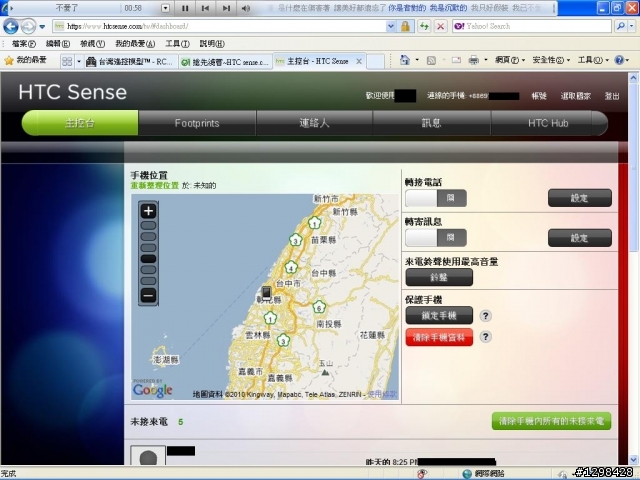640x480 pixels.
Task: Open 網頁(P) command bar menu
Action: [x=509, y=60]
